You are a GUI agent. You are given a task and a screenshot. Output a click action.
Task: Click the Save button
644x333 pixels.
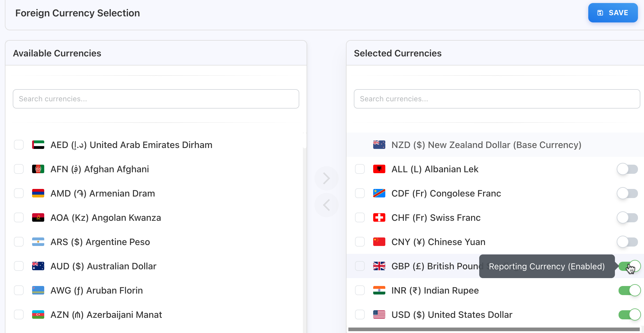pyautogui.click(x=613, y=13)
